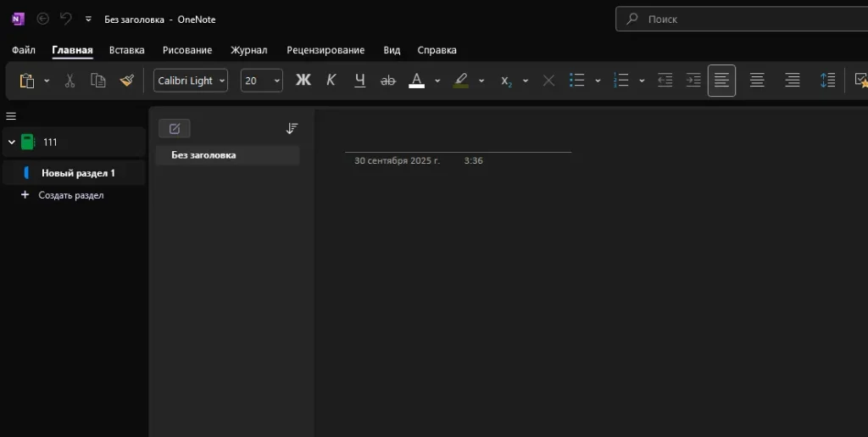Toggle underline formatting (Ч)
Image resolution: width=868 pixels, height=437 pixels.
click(x=359, y=81)
